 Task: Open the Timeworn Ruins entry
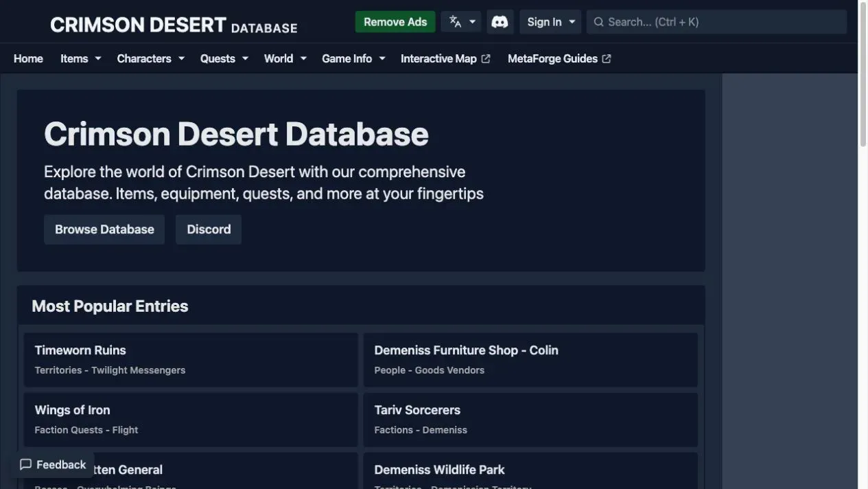click(191, 360)
